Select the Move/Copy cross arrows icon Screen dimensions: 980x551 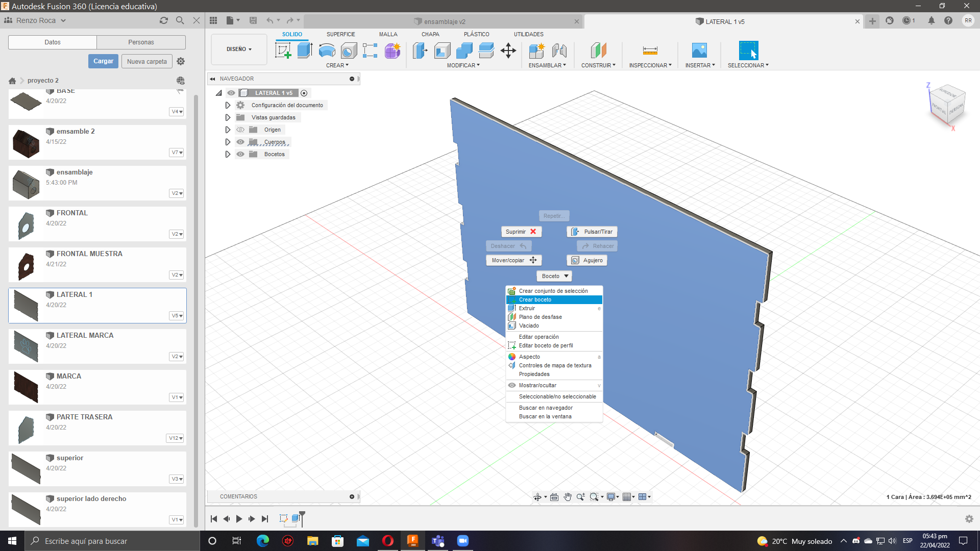(508, 51)
